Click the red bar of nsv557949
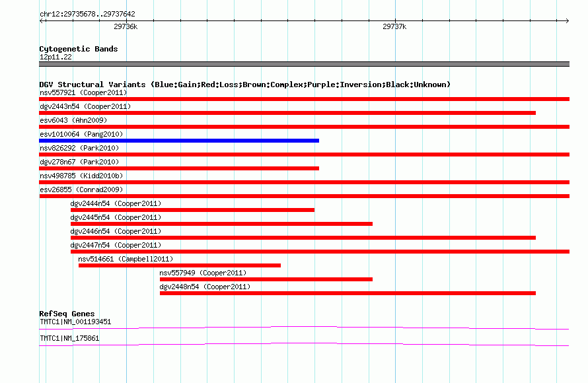 coord(266,279)
